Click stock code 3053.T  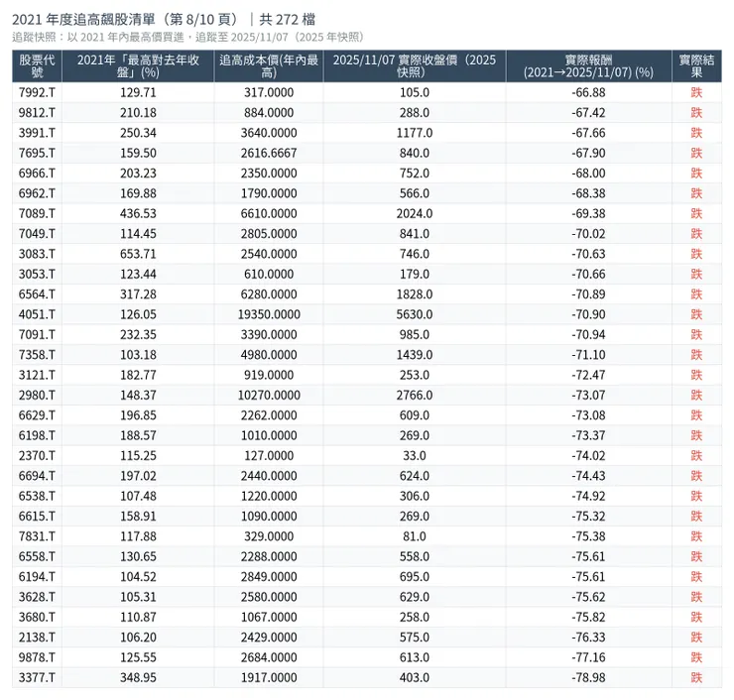pos(37,274)
